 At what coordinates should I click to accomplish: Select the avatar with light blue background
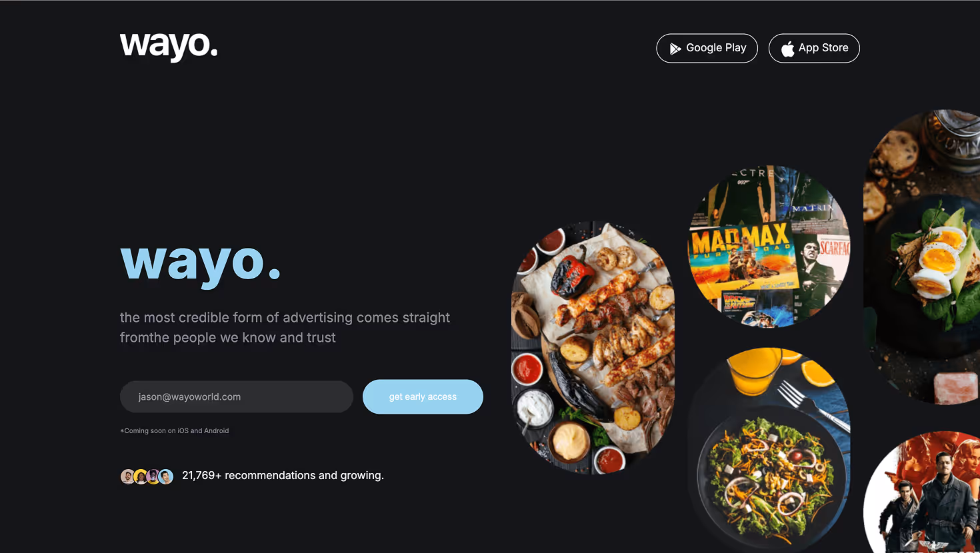(x=166, y=476)
